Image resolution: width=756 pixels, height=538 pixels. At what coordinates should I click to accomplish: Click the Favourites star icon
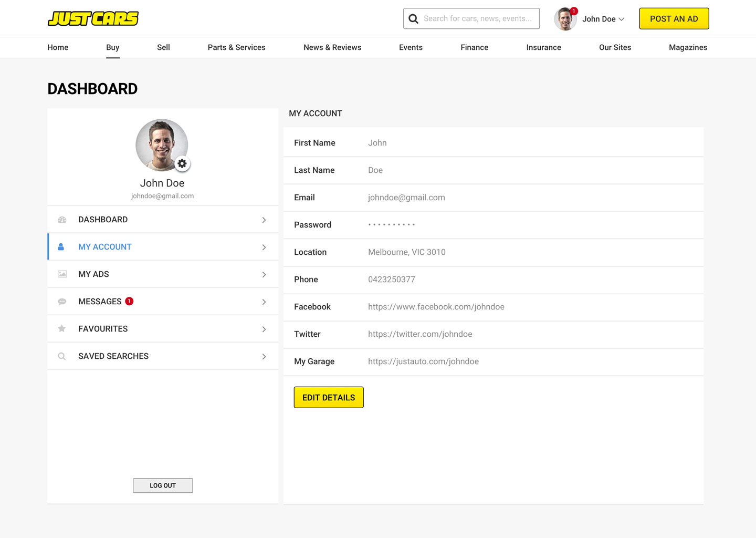point(62,329)
